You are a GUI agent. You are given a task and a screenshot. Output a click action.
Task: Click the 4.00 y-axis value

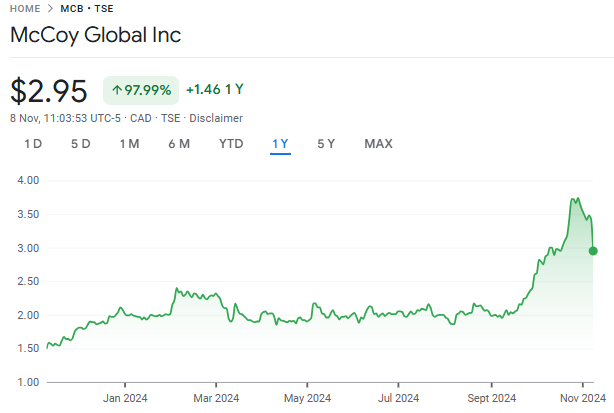tap(28, 180)
